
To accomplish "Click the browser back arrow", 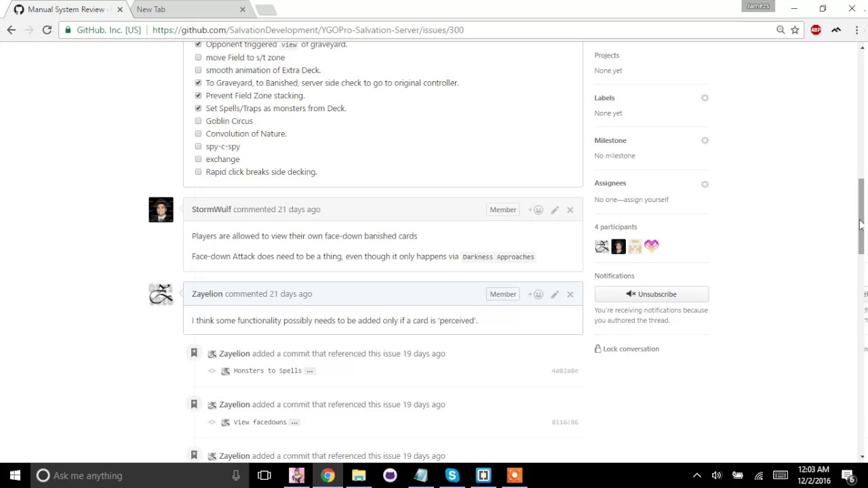I will [x=12, y=30].
